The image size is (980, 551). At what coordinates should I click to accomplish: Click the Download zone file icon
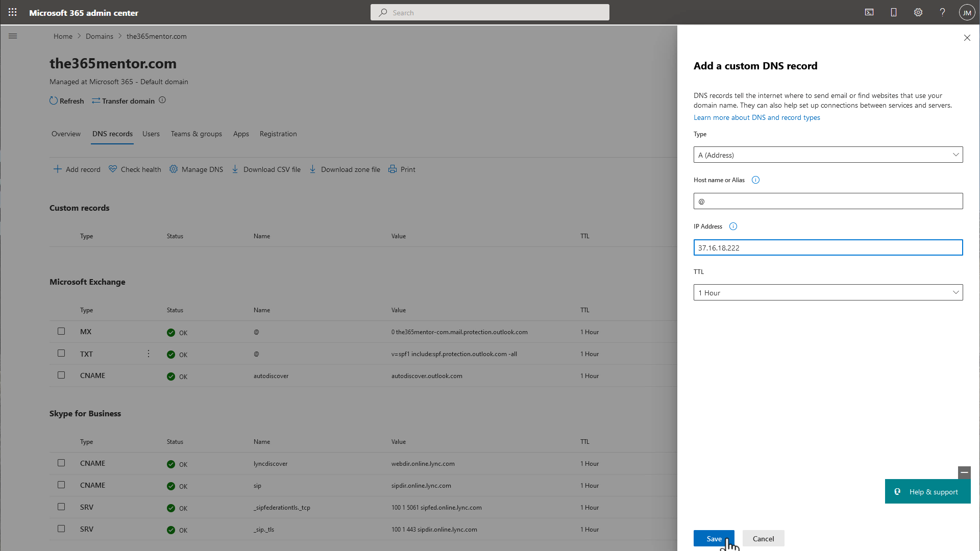[x=313, y=169]
